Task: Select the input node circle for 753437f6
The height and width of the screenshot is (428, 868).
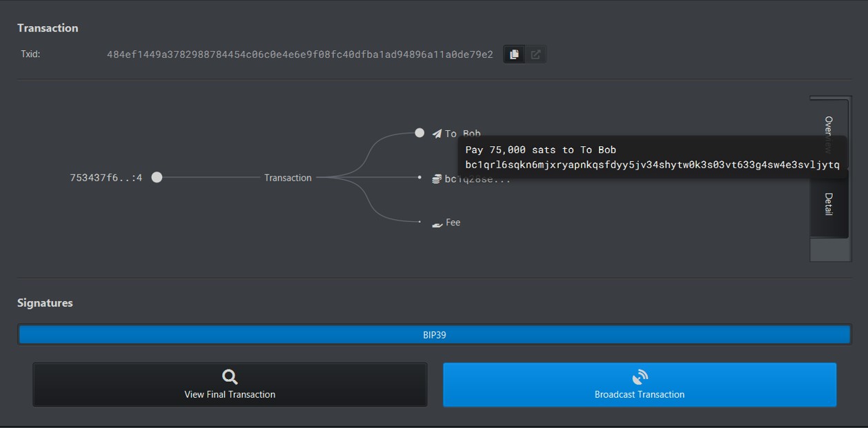Action: click(157, 177)
